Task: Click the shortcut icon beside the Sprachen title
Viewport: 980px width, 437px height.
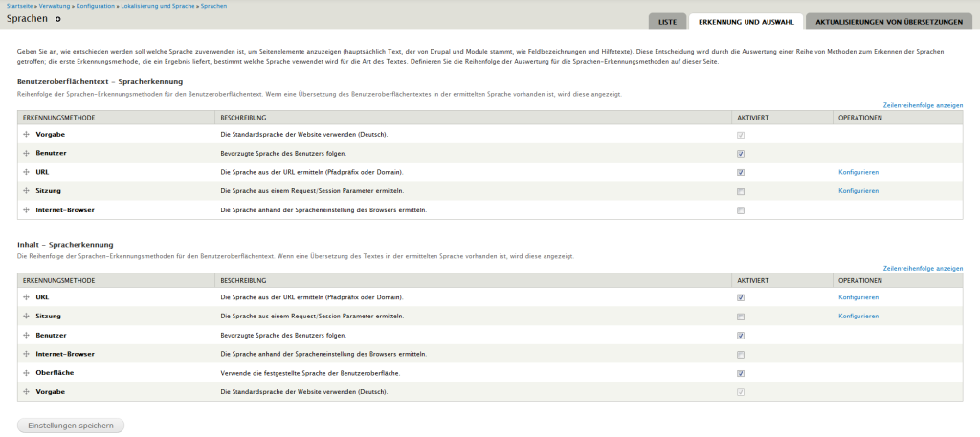Action: tap(58, 19)
